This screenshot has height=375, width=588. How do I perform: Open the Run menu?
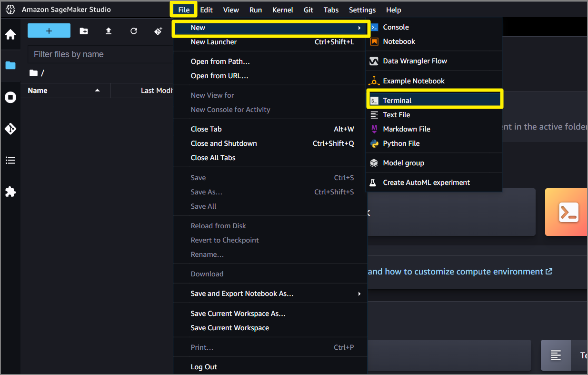(x=256, y=10)
